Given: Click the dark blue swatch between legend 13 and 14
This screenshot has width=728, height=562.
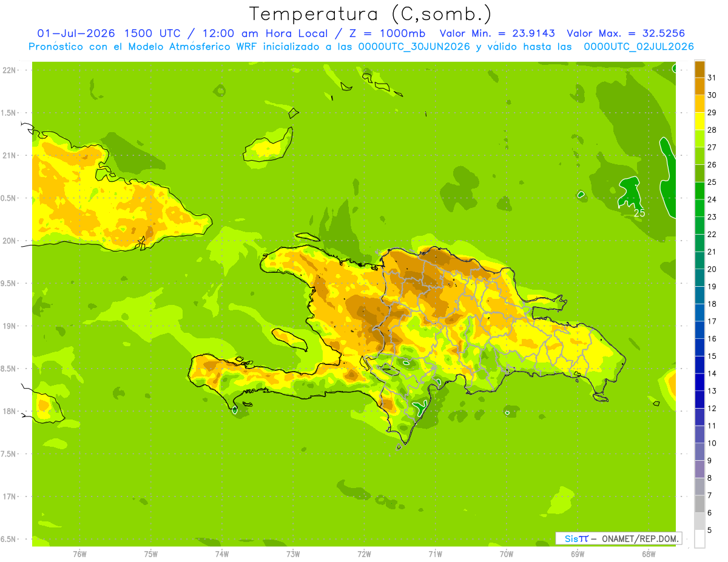Looking at the screenshot, I should (x=699, y=382).
